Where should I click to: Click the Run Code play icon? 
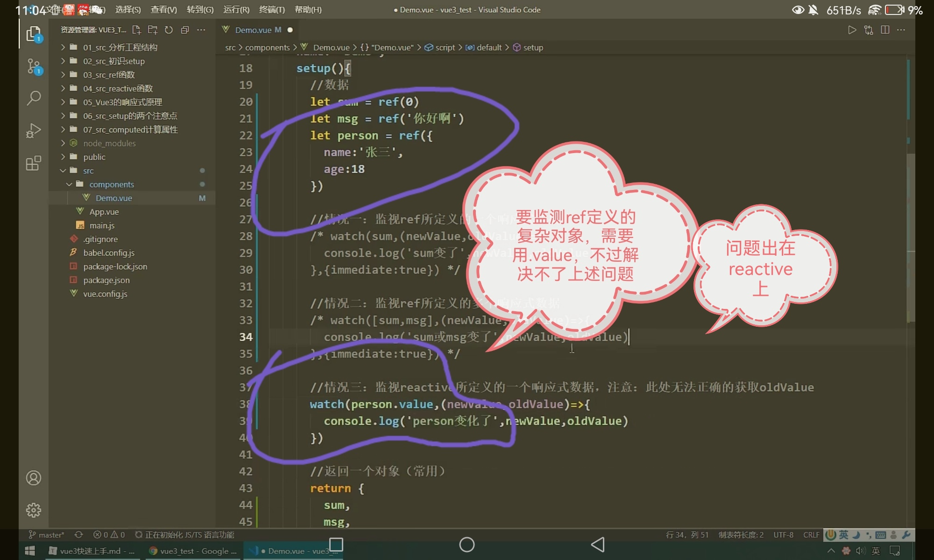tap(852, 30)
